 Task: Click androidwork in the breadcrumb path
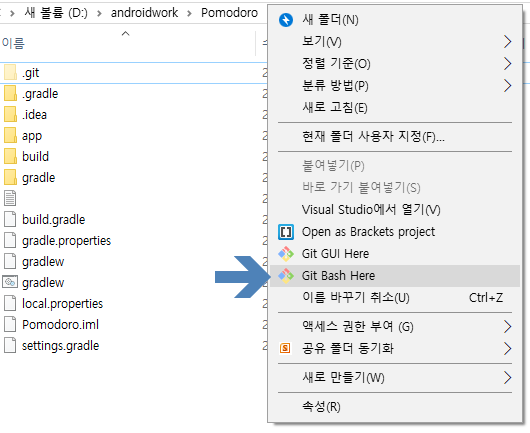(x=144, y=13)
